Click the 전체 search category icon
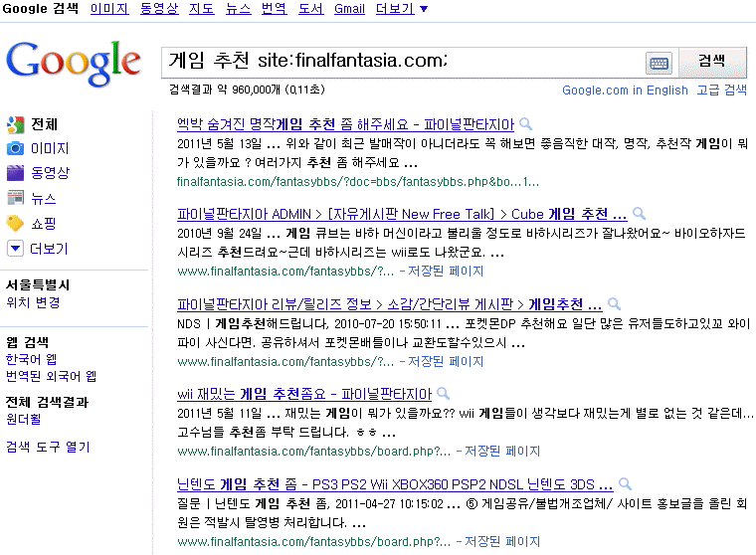The width and height of the screenshot is (756, 555). (x=16, y=124)
